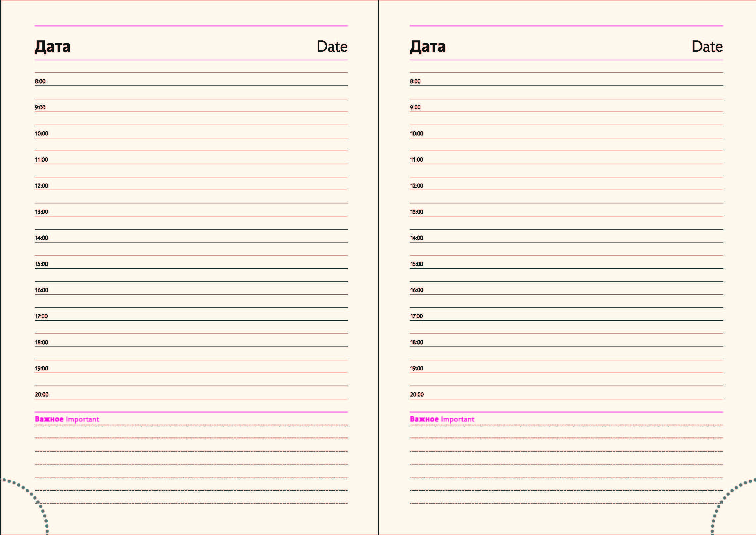Click the 11:00 label on right page
This screenshot has height=535, width=756.
coord(416,160)
